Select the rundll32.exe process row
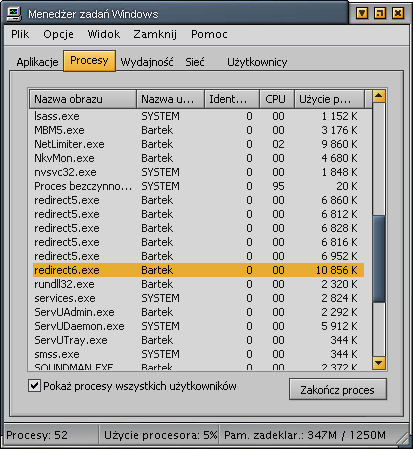 click(x=198, y=284)
